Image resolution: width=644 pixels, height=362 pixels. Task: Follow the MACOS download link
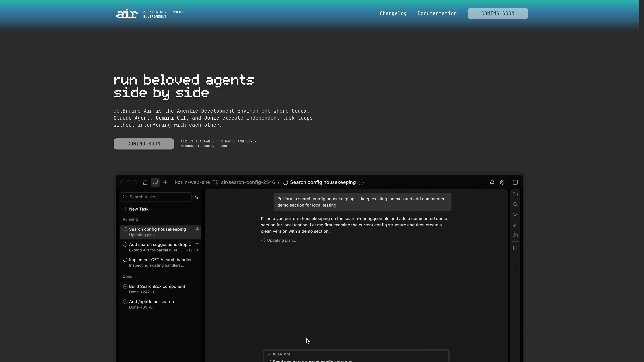(x=230, y=141)
